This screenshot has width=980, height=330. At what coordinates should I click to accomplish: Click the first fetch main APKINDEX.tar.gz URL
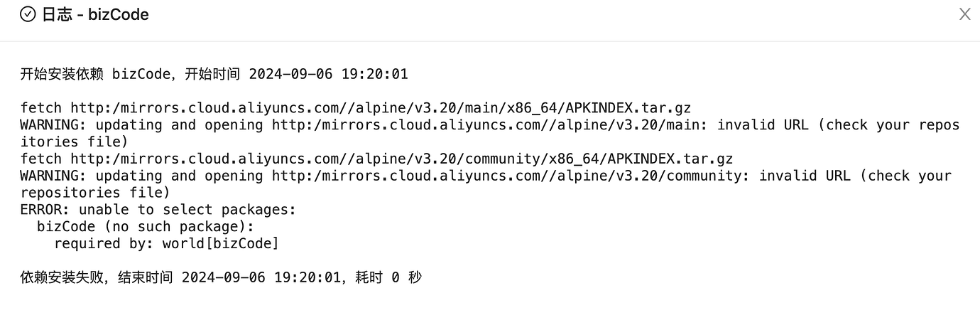click(x=381, y=108)
